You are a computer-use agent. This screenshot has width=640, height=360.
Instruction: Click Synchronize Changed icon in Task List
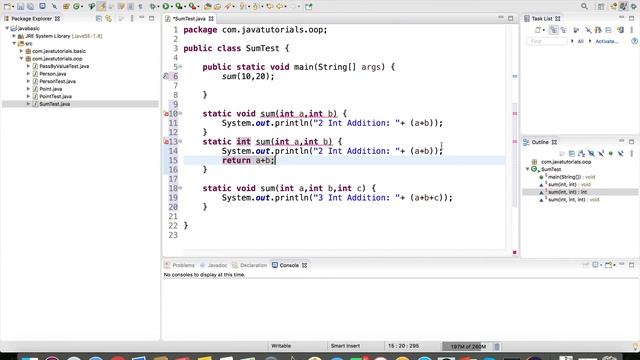(x=620, y=30)
